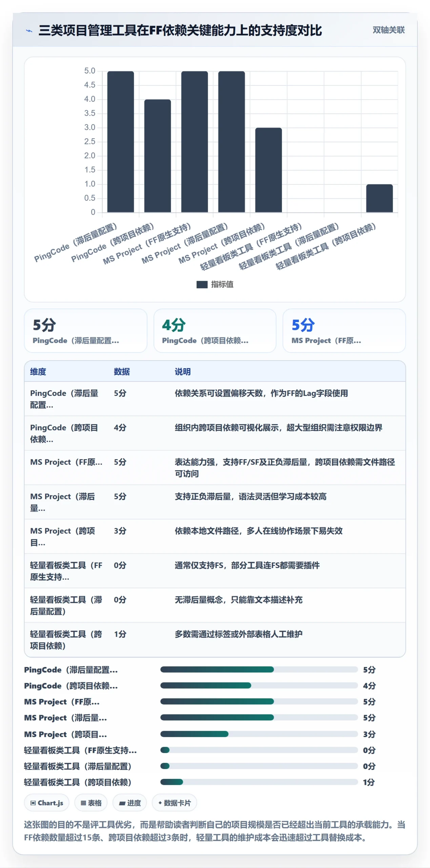Viewport: 430px width, 868px height.
Task: Click table cell 轻量看板类工具（跨项目依赖）
Action: tap(66, 640)
